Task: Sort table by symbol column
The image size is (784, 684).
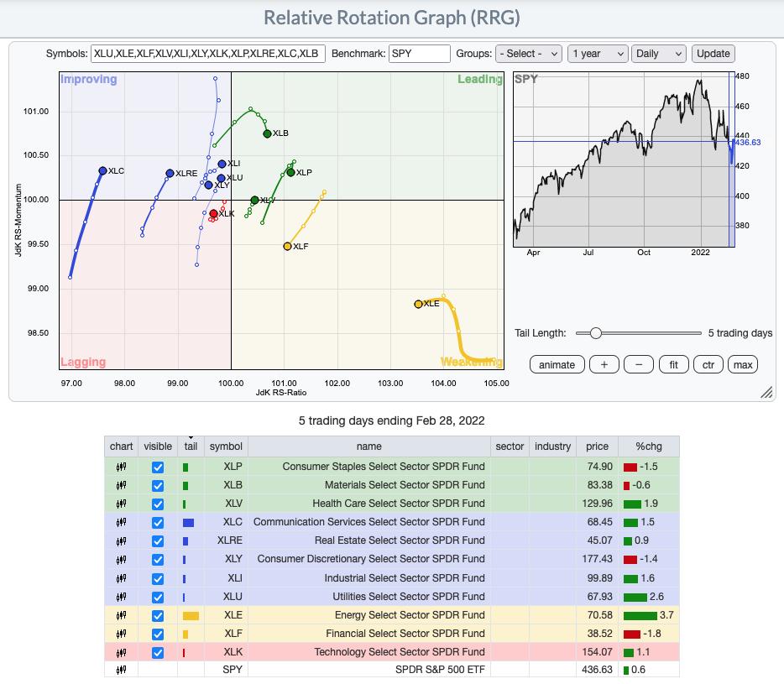Action: [x=226, y=446]
